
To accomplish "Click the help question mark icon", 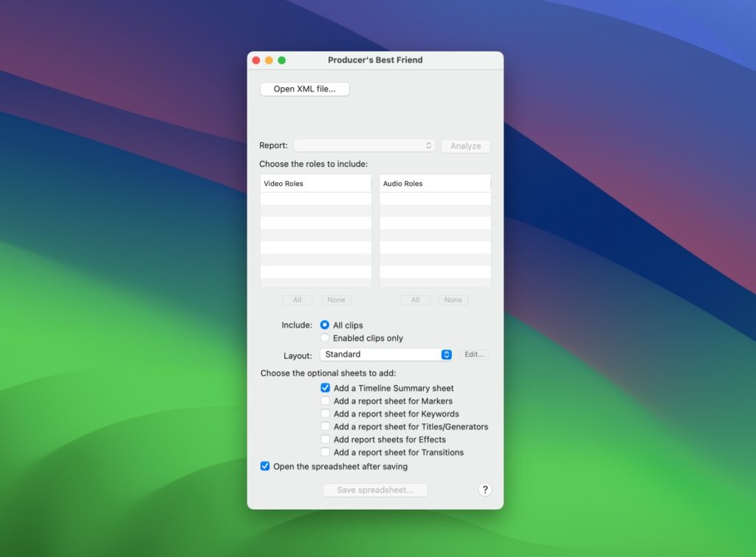I will [x=485, y=490].
